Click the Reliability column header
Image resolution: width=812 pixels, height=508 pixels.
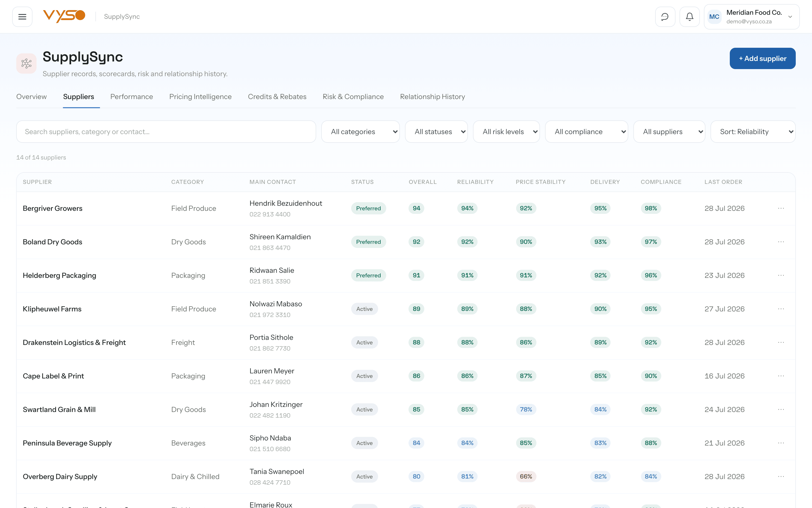pos(475,182)
